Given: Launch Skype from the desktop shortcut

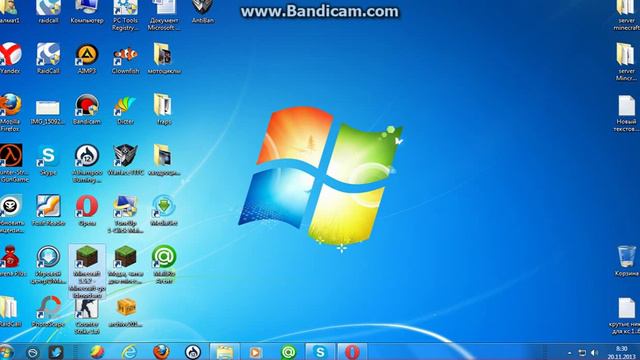Looking at the screenshot, I should (48, 160).
